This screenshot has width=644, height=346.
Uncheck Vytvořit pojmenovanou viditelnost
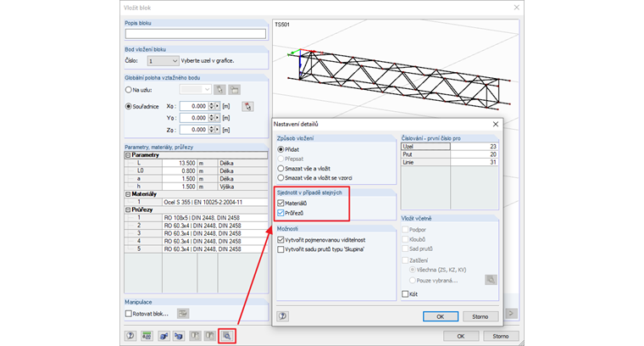click(281, 239)
